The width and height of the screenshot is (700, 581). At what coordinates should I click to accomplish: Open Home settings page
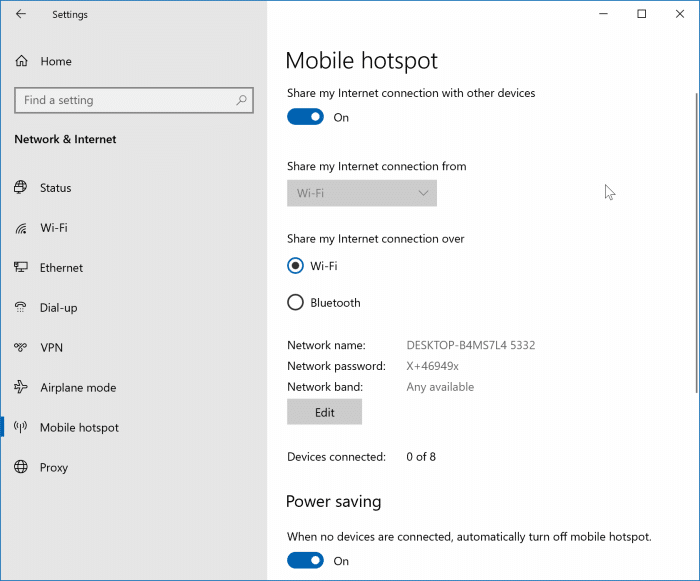point(56,61)
